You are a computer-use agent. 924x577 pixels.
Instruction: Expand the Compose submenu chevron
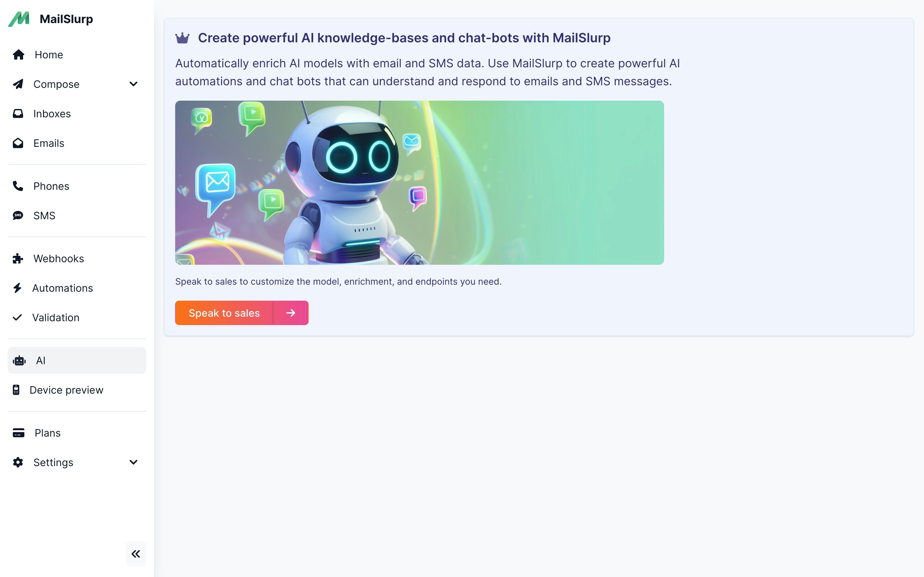point(133,84)
